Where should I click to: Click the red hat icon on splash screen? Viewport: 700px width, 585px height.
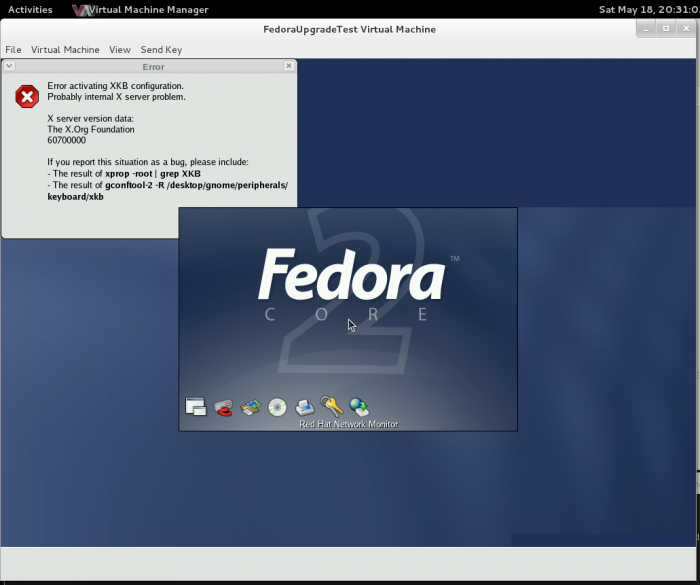point(224,407)
